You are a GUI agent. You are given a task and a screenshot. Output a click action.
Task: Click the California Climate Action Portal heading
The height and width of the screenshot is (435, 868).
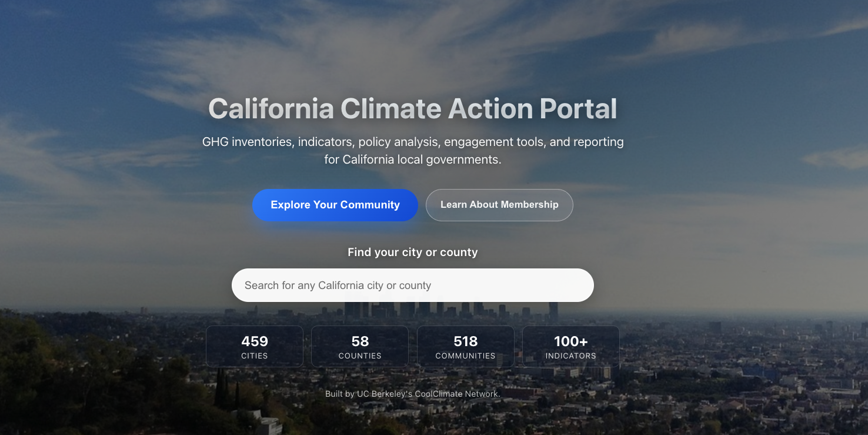tap(413, 109)
